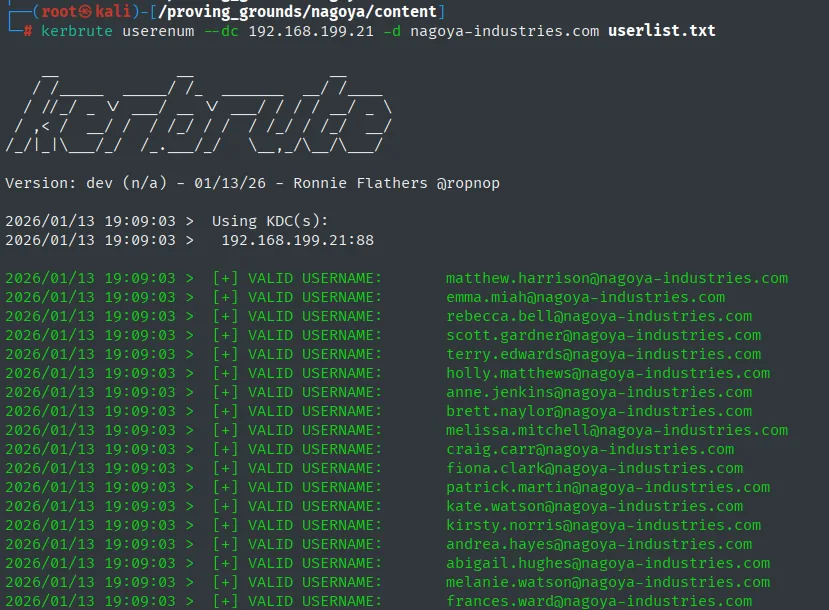Screen dimensions: 829x610
Task: Click anne.jenkins@nagoya-industries.com username
Action: coord(599,392)
